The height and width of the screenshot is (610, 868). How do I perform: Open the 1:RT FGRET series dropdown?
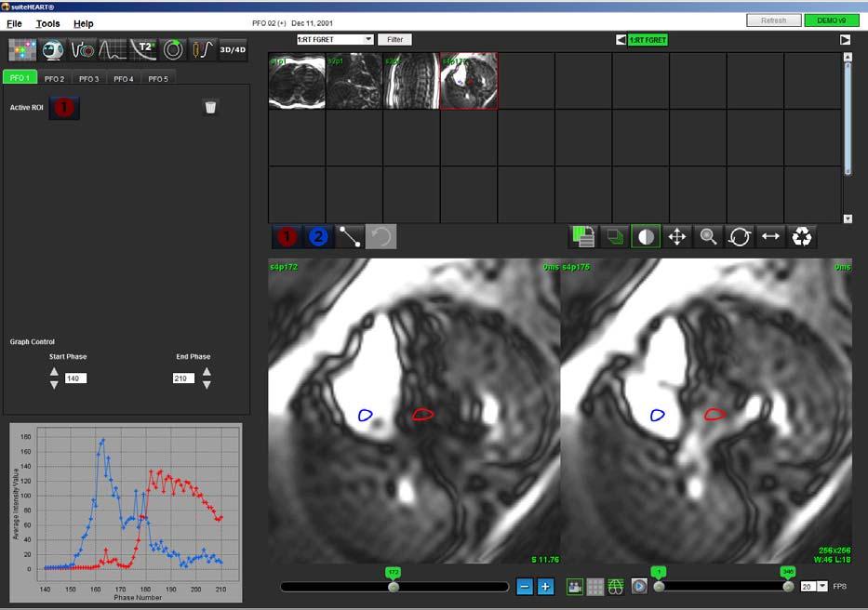335,39
